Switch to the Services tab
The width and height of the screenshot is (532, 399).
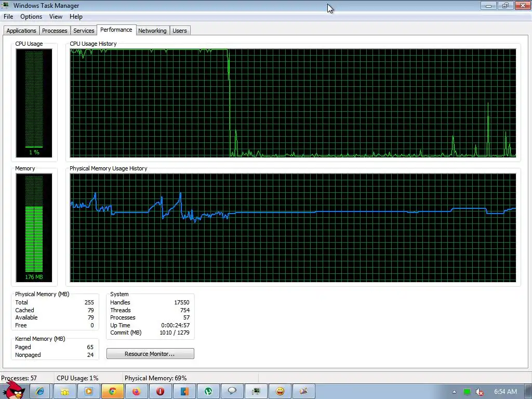(x=84, y=31)
